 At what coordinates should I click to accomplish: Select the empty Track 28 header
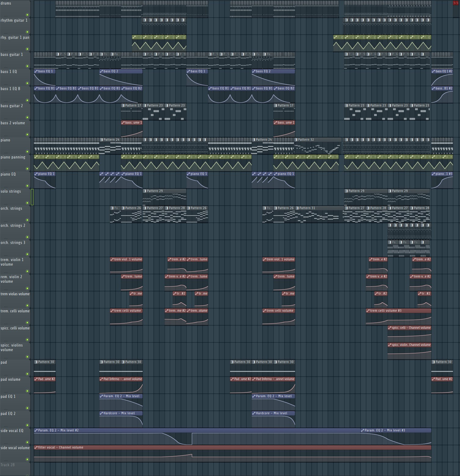[x=15, y=469]
